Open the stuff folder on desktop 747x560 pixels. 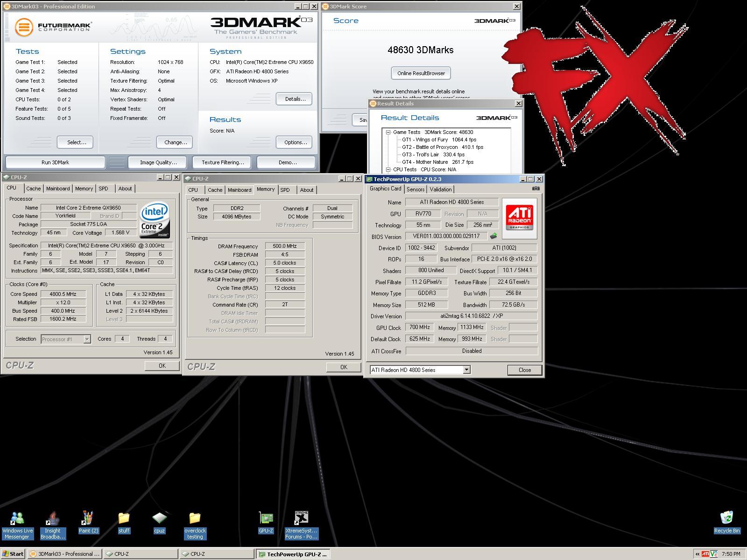124,523
